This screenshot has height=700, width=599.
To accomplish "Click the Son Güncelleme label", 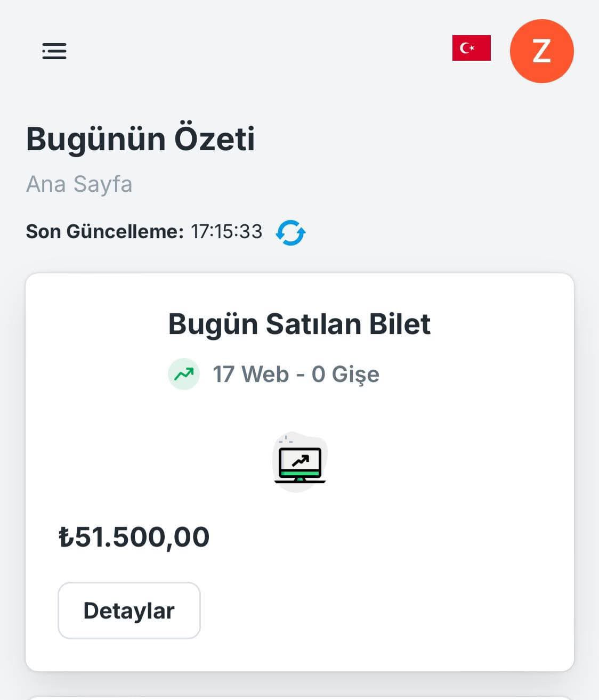I will coord(105,232).
